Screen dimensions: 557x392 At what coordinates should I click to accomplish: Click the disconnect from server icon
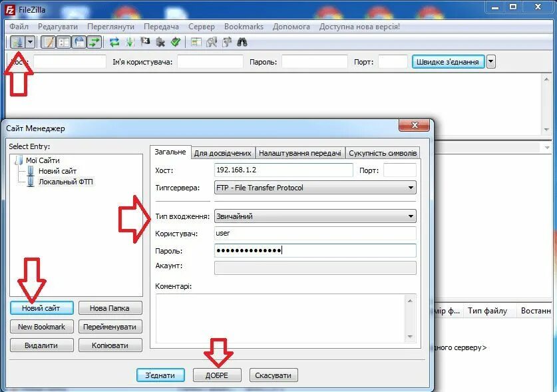coord(160,43)
